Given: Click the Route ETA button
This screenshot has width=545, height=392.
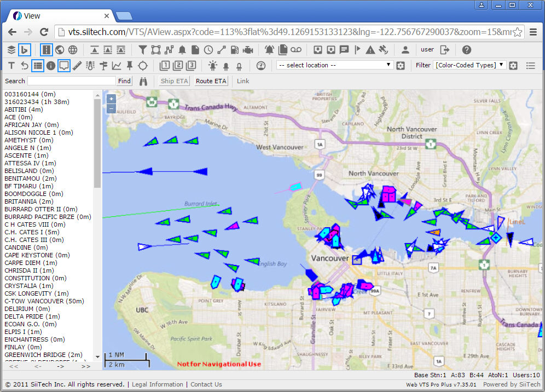Looking at the screenshot, I should pyautogui.click(x=211, y=81).
